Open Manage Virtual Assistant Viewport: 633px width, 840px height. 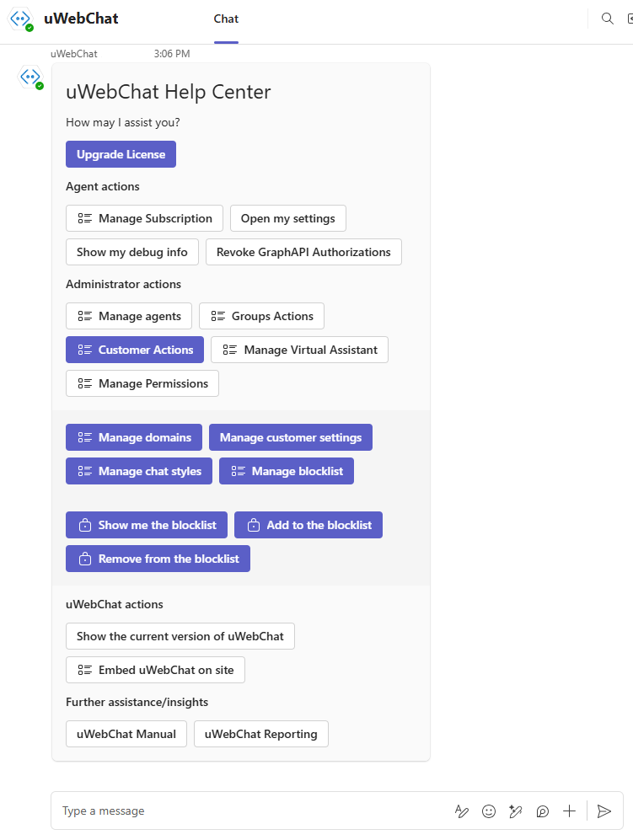299,349
